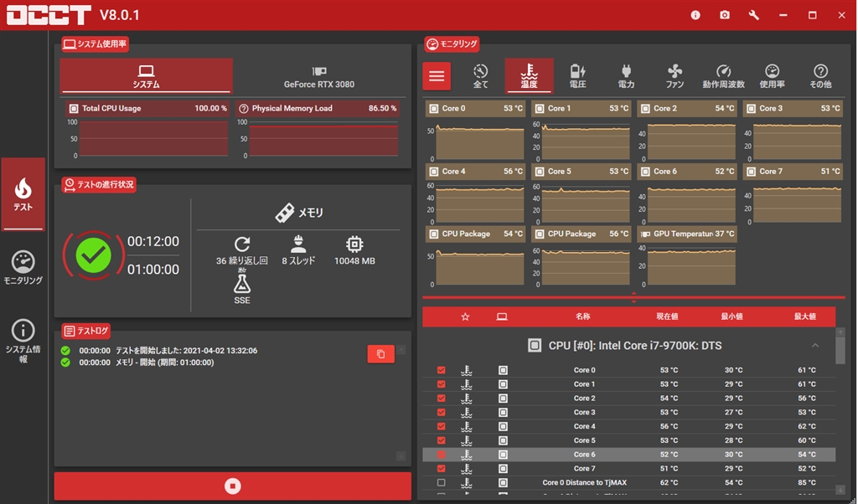The image size is (858, 504).
Task: Switch to the power monitoring tab
Action: click(626, 76)
